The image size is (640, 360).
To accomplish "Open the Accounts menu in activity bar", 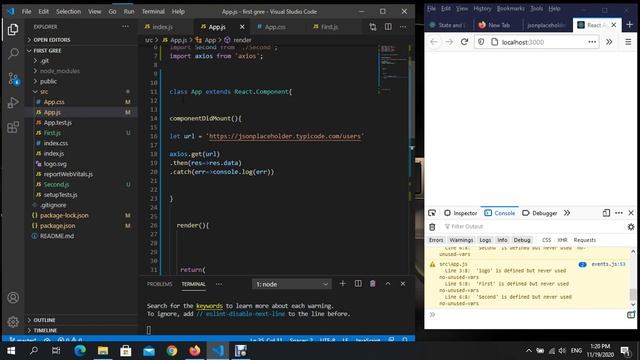I will [13, 298].
